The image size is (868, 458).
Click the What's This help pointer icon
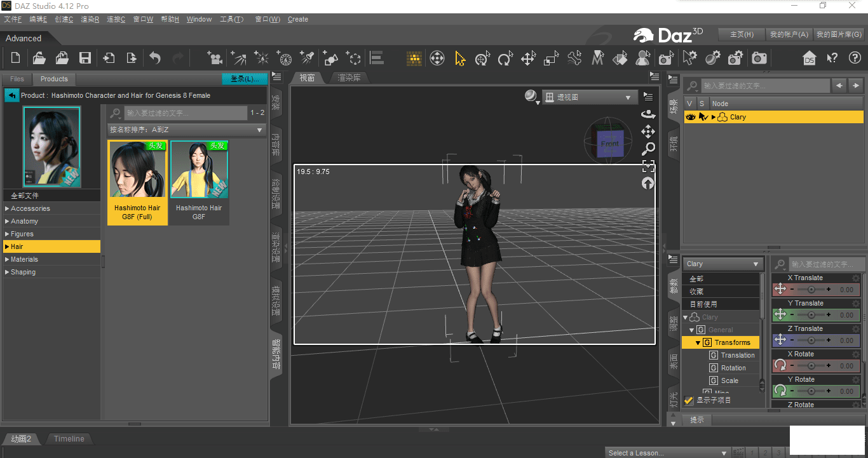832,58
